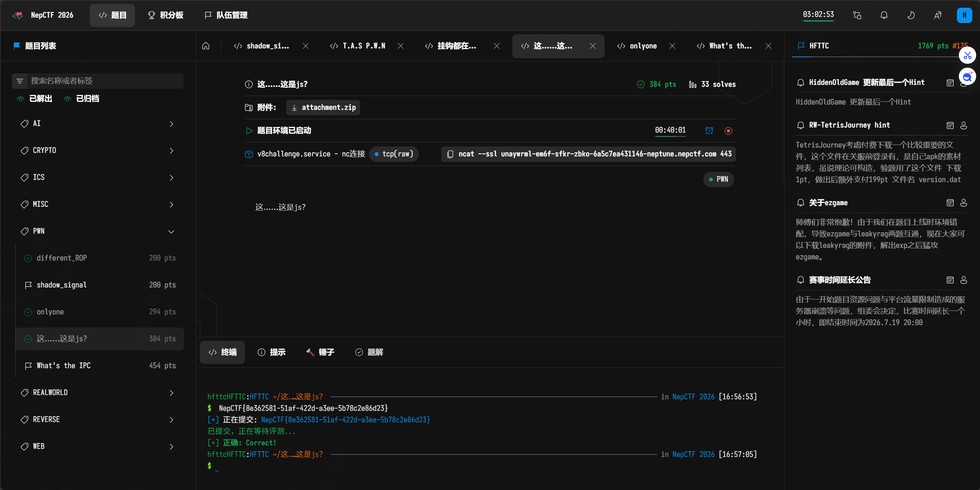The image size is (980, 490).
Task: Close the onlyone tab
Action: pos(672,46)
